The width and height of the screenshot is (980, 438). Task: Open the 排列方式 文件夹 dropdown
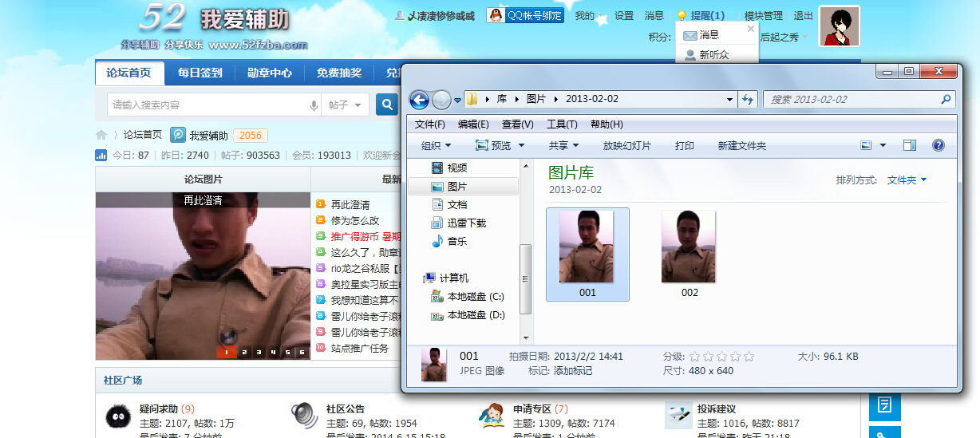907,180
